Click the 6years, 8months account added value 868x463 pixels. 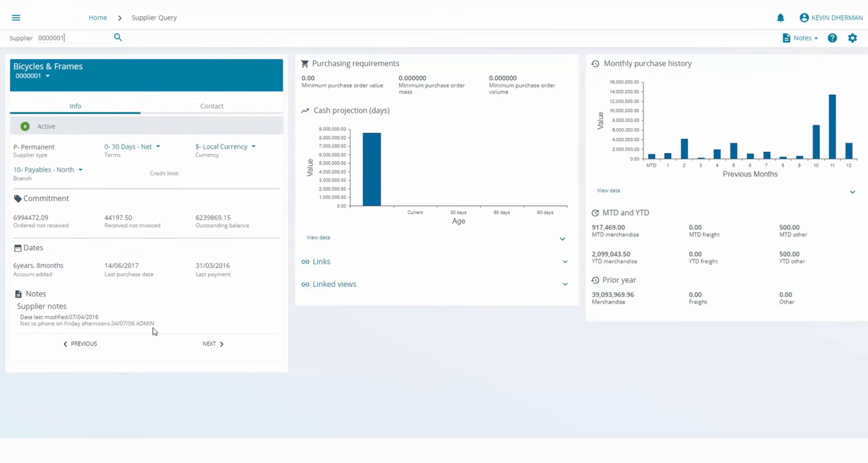(39, 266)
